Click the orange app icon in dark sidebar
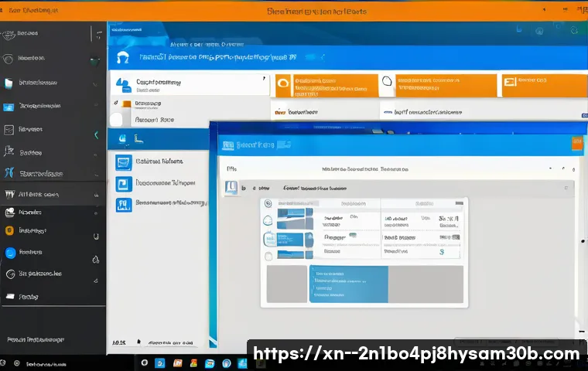Screen dimensions: 588x371 coord(10,230)
